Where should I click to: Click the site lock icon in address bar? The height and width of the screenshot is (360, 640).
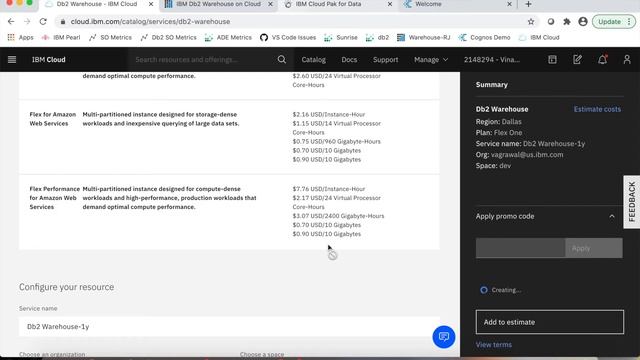(62, 22)
